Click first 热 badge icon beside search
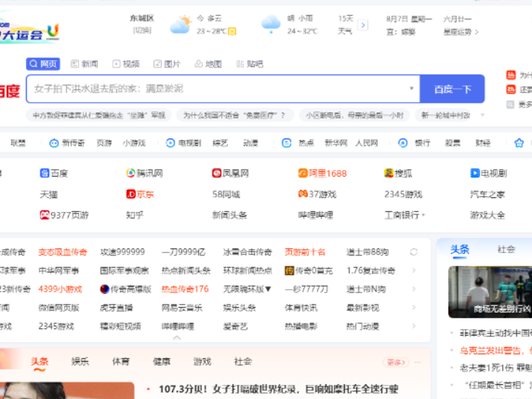The image size is (532, 399). click(x=510, y=74)
